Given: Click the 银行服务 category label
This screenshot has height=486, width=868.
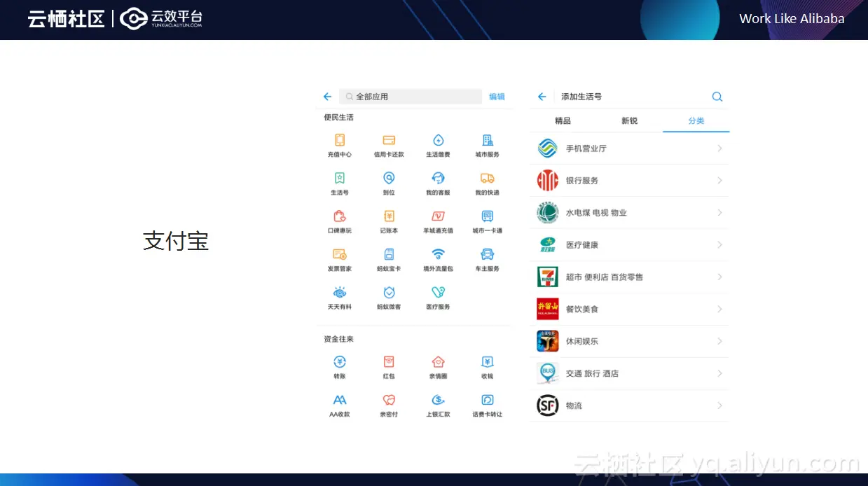Looking at the screenshot, I should tap(582, 181).
